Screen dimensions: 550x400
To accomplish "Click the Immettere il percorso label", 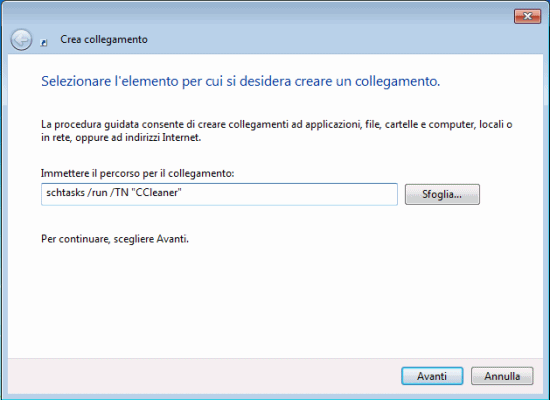I will (x=137, y=173).
